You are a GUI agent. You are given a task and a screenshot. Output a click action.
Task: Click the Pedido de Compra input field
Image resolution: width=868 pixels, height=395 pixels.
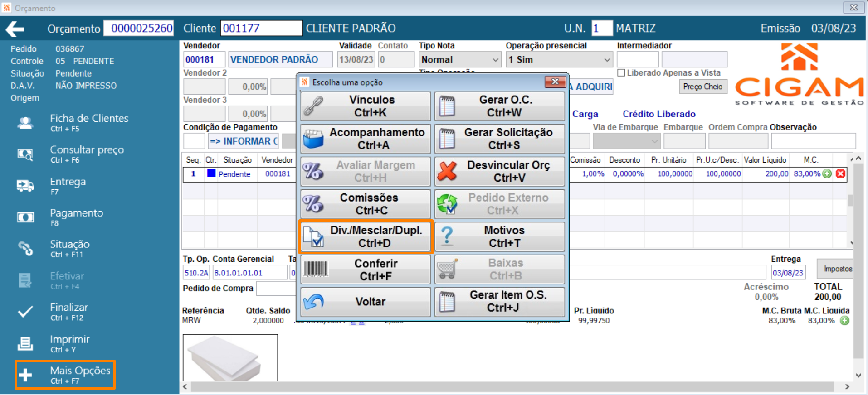[277, 289]
